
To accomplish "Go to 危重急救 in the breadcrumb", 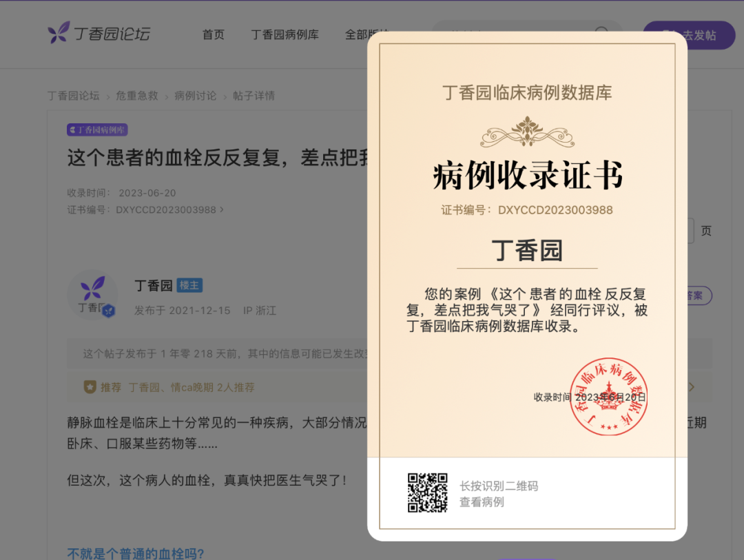I will [x=137, y=96].
